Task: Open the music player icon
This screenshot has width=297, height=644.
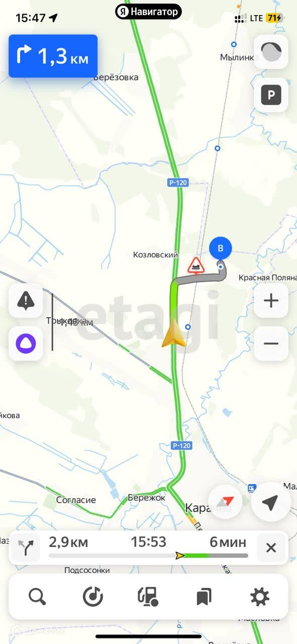Action: [x=93, y=597]
